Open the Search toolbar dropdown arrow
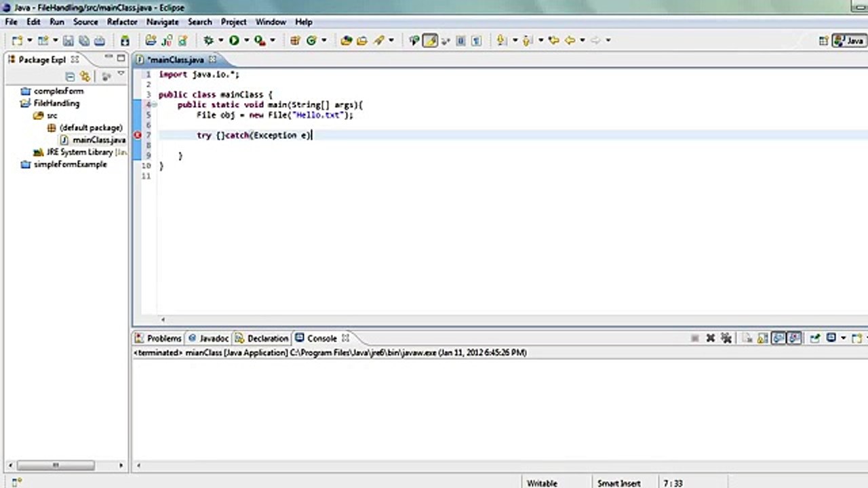Image resolution: width=868 pixels, height=488 pixels. point(391,41)
